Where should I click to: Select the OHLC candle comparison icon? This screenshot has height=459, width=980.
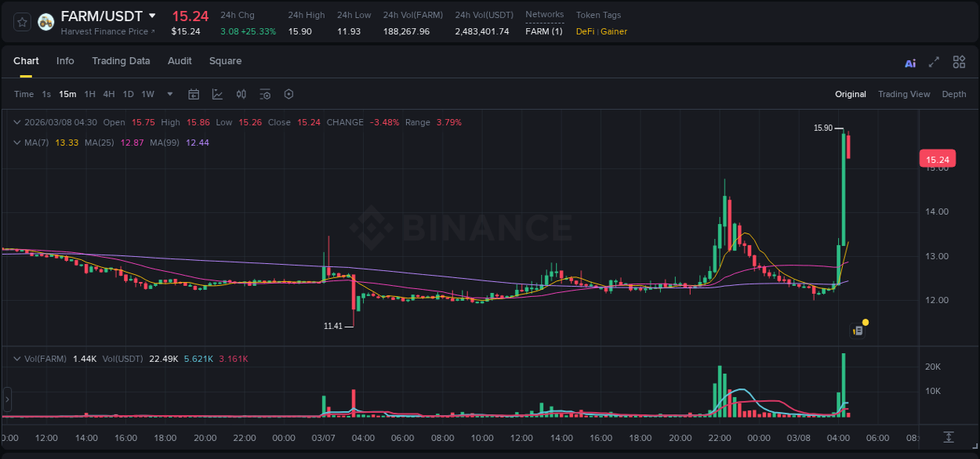pyautogui.click(x=241, y=94)
